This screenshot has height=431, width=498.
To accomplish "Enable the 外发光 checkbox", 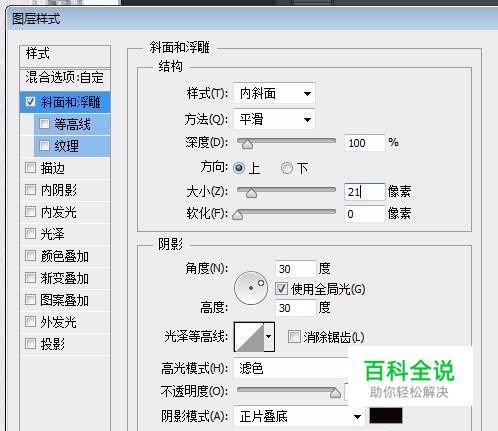I will (x=30, y=321).
